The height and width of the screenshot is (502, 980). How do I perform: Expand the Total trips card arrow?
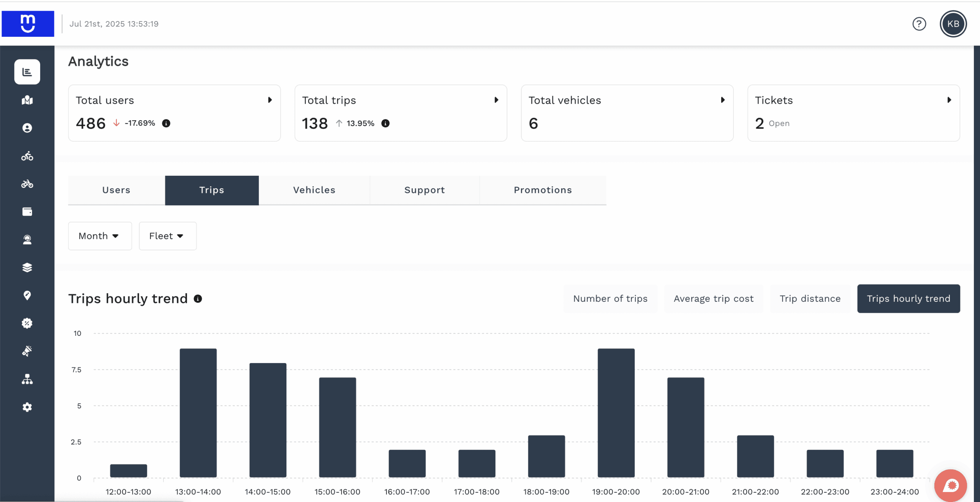coord(497,100)
